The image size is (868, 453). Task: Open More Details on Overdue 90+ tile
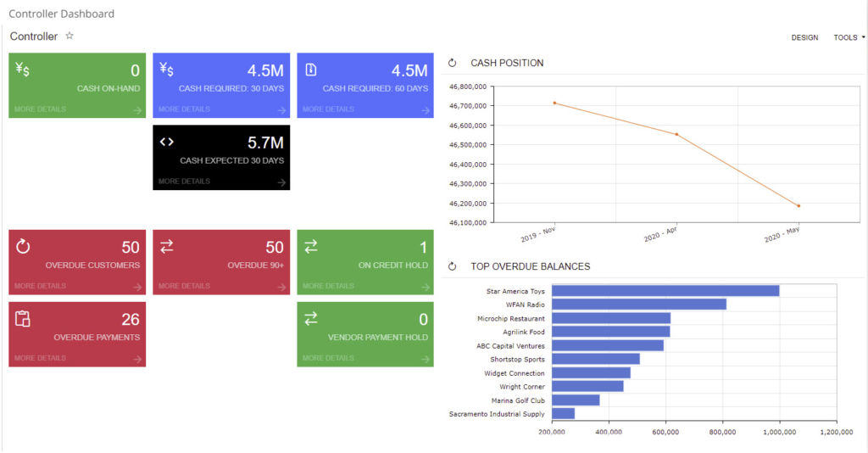coord(184,286)
